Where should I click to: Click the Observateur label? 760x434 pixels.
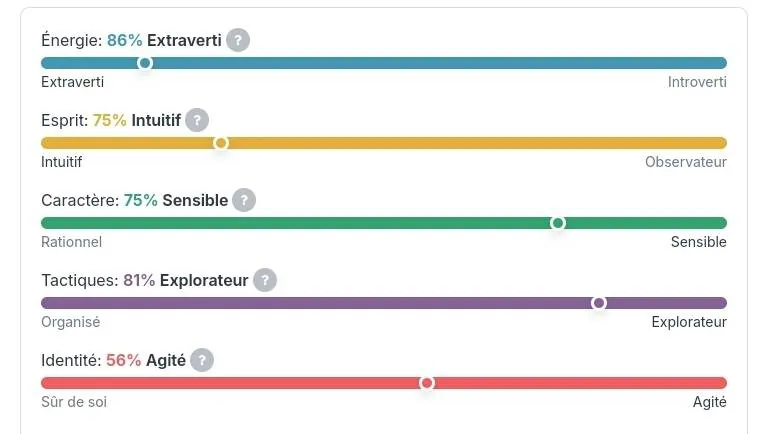click(685, 162)
